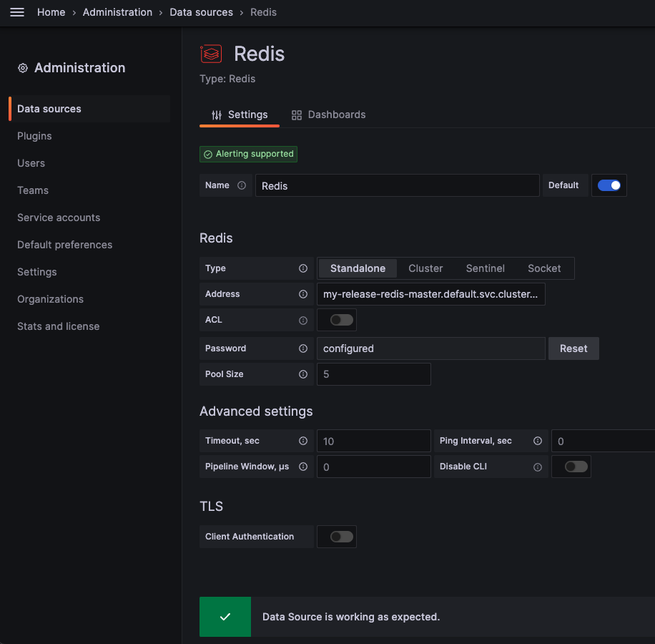Image resolution: width=655 pixels, height=644 pixels.
Task: Click the Address input field
Action: tap(430, 294)
